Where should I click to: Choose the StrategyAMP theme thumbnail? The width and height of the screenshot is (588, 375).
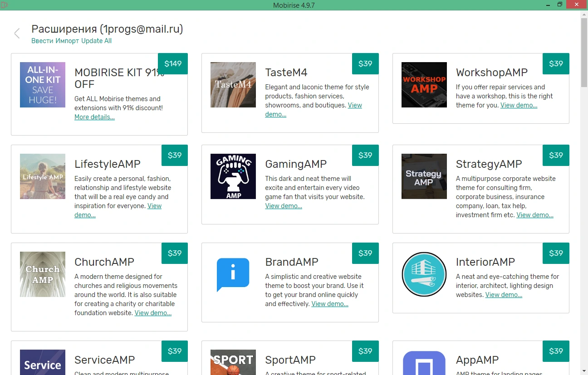click(x=424, y=176)
